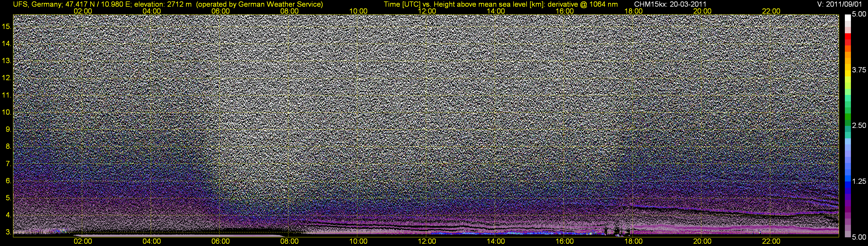The width and height of the screenshot is (868, 246).
Task: Click the '12:00' label on the bottom time axis
Action: click(x=427, y=241)
